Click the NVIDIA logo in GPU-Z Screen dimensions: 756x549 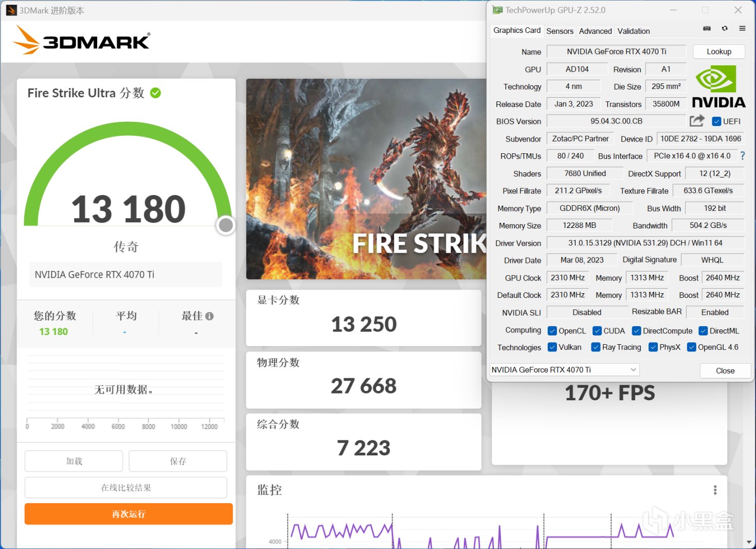[x=718, y=87]
